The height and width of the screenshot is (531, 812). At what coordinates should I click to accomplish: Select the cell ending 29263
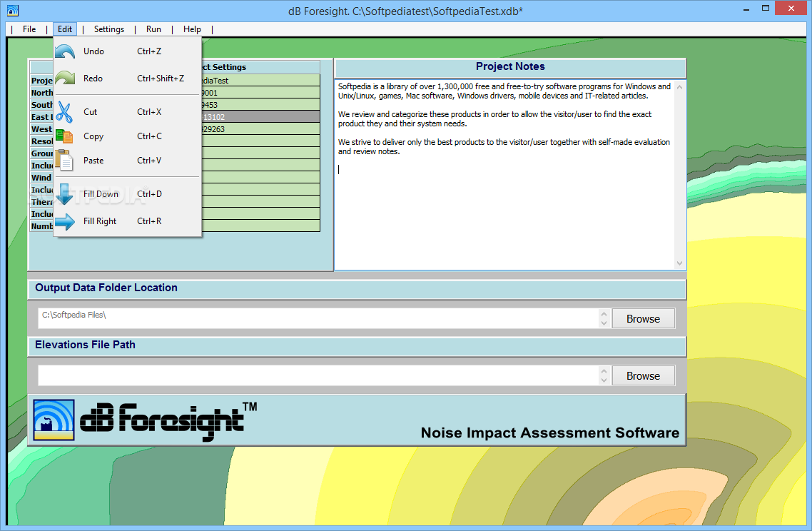click(x=260, y=129)
